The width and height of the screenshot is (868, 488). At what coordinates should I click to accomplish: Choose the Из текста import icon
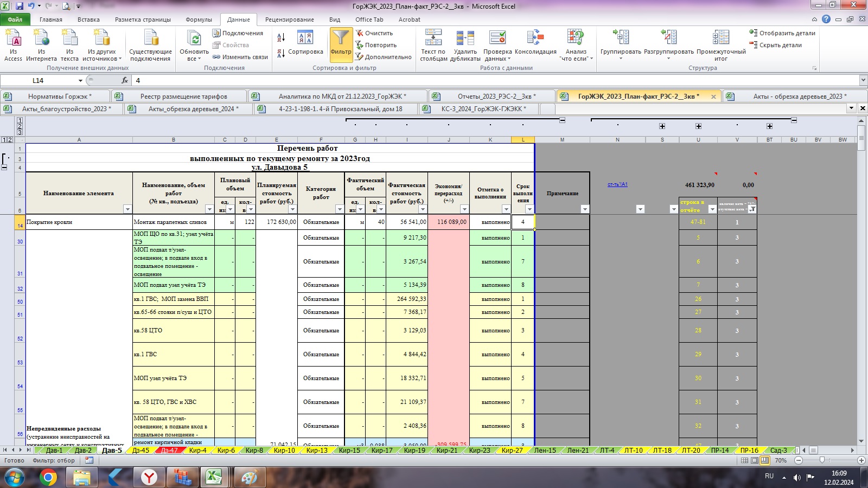(69, 45)
